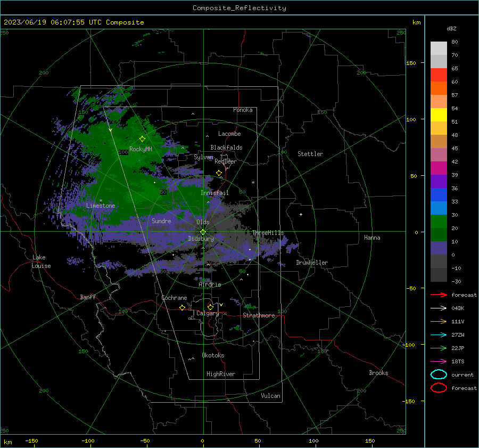Click the magenta 18TS arrow icon
Image resolution: width=479 pixels, height=448 pixels.
coord(439,362)
